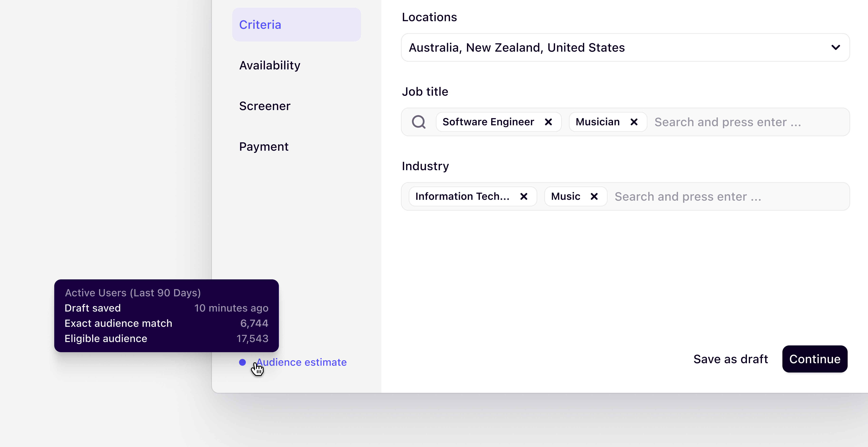Screen dimensions: 868x447
Task: Select the Payment section
Action: [264, 146]
